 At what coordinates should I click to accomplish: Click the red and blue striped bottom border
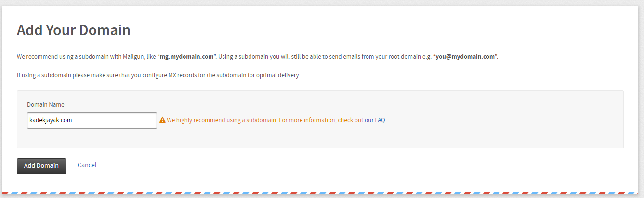[x=322, y=193]
